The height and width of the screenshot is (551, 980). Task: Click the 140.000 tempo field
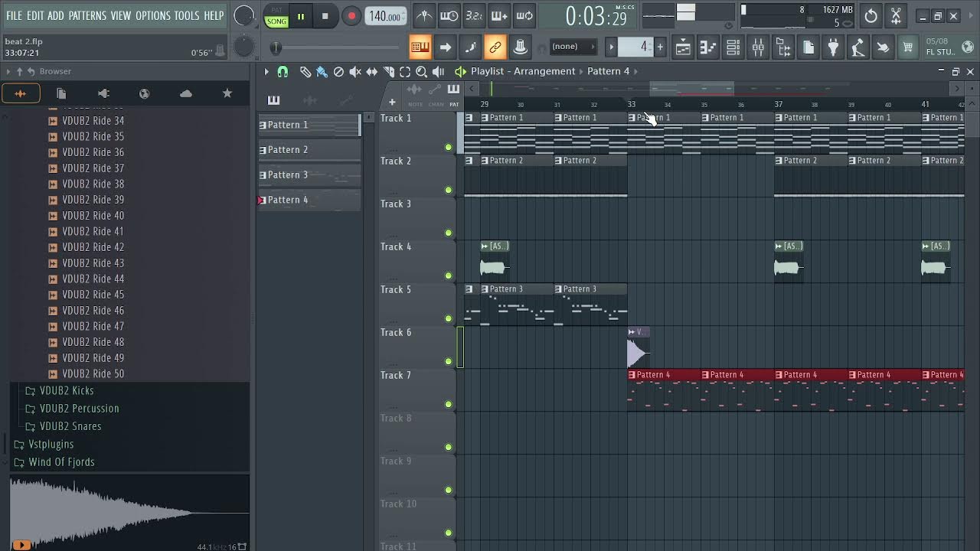pyautogui.click(x=386, y=16)
